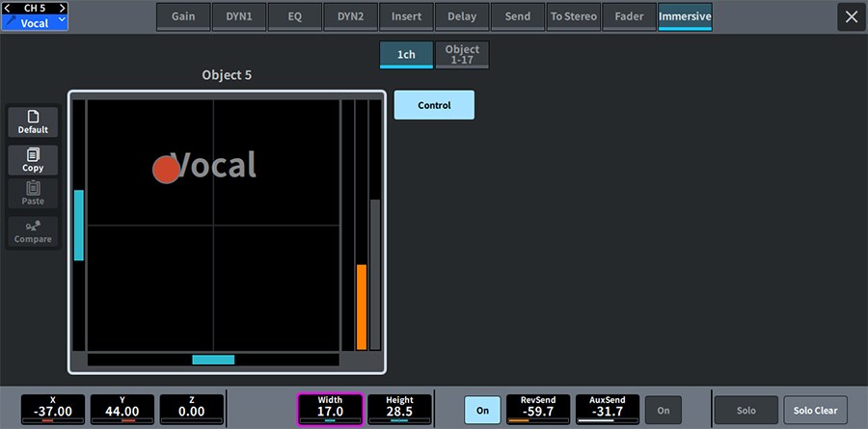Toggle the gray On button after AuxSend
Viewport: 868px width, 429px height.
point(663,410)
